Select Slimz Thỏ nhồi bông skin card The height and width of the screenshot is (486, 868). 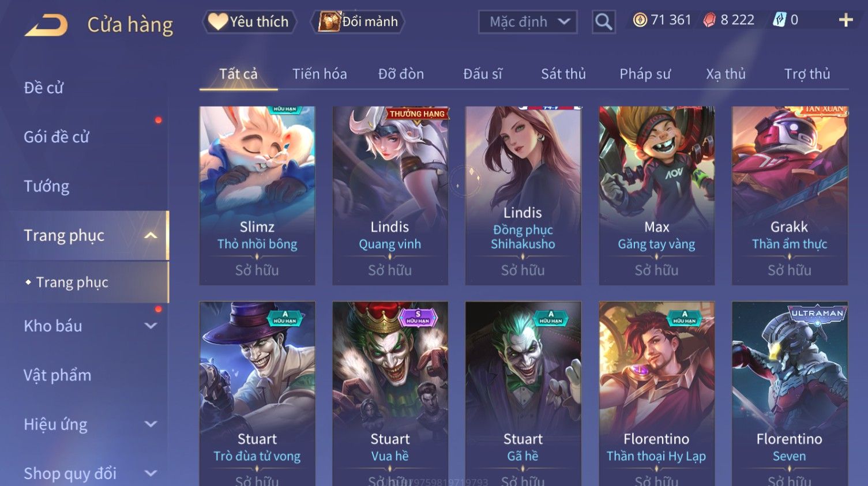(x=257, y=195)
